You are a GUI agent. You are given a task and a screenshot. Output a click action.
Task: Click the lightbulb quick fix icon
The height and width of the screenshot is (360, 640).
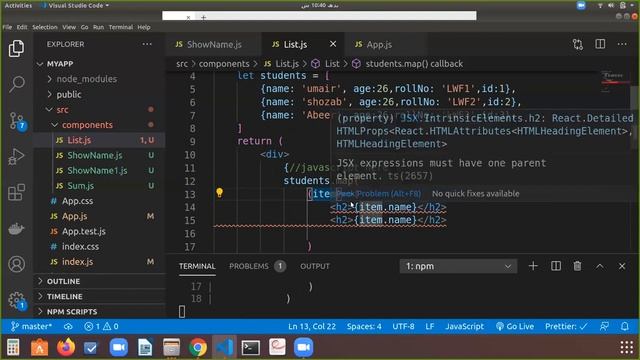tap(220, 193)
